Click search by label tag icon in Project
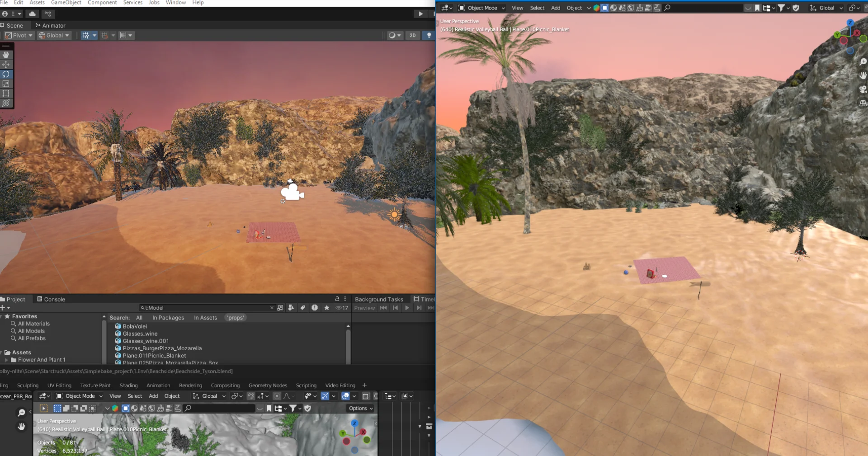 (303, 308)
